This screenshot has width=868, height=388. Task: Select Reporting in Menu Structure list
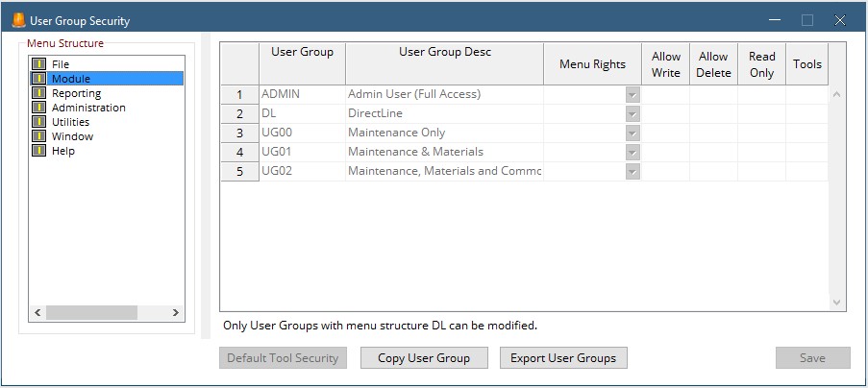pyautogui.click(x=76, y=93)
